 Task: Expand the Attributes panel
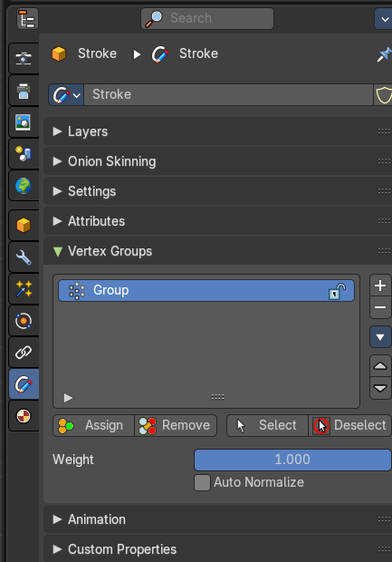tap(57, 221)
